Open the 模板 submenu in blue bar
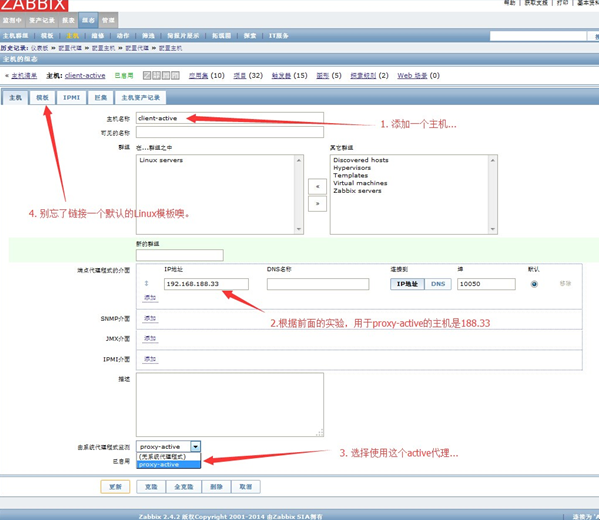 47,36
